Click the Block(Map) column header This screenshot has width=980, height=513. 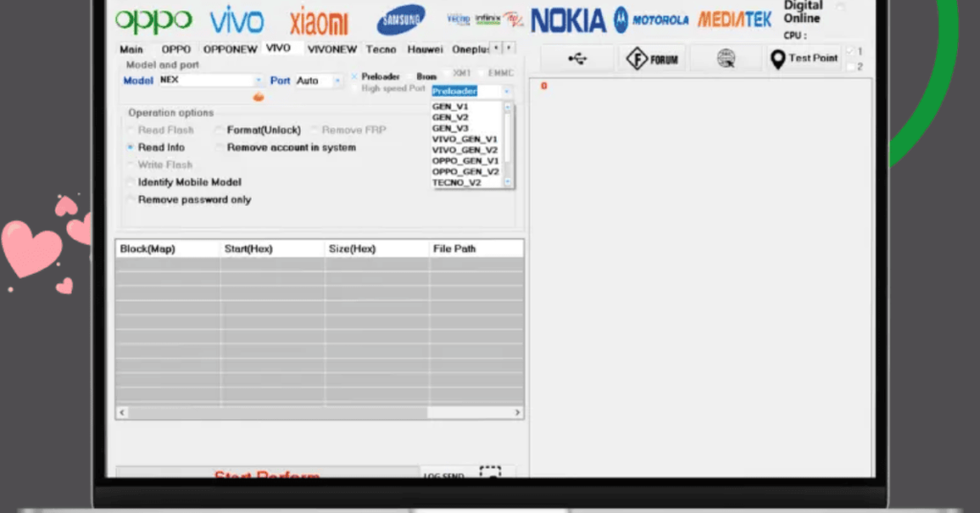(167, 249)
